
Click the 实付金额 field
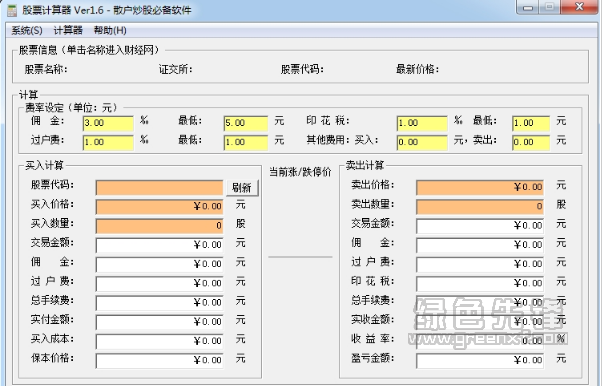[159, 322]
